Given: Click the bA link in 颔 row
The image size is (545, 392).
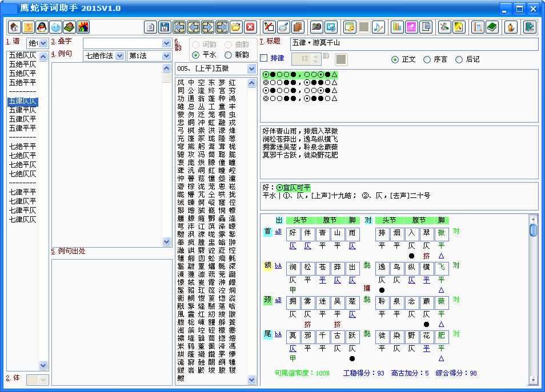Looking at the screenshot, I should (x=278, y=266).
